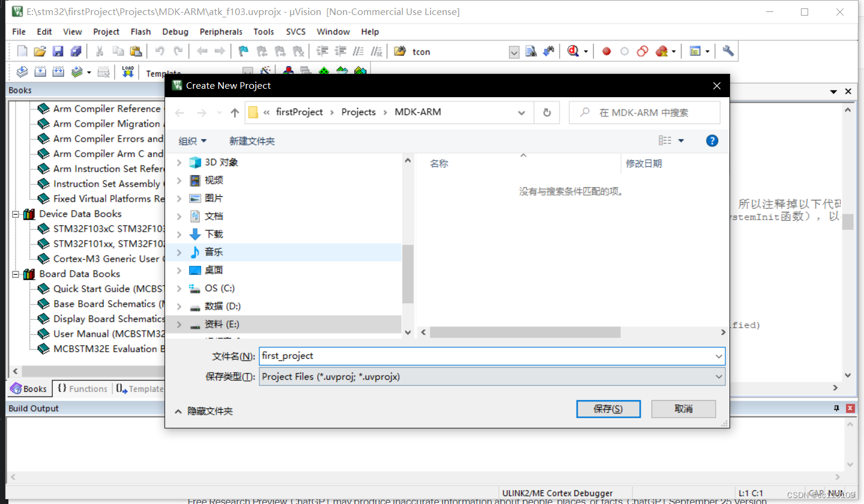Expand the file type dropdown in save dialog
The width and height of the screenshot is (864, 504).
(718, 377)
